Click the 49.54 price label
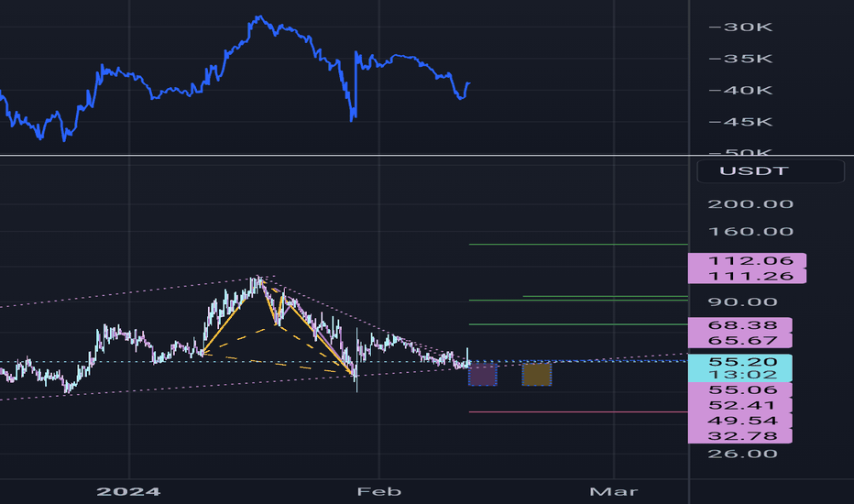The image size is (854, 504). click(740, 420)
